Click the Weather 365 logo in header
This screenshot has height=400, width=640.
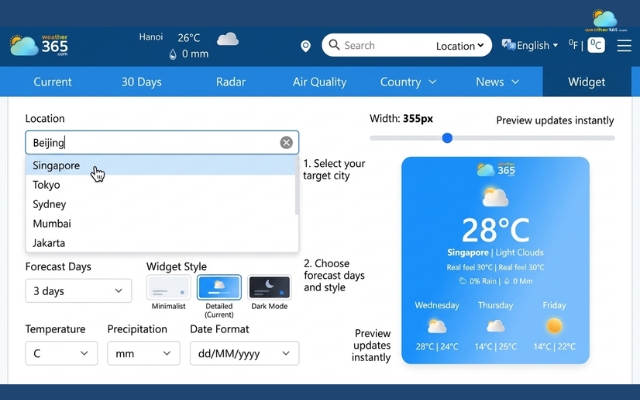pyautogui.click(x=39, y=45)
